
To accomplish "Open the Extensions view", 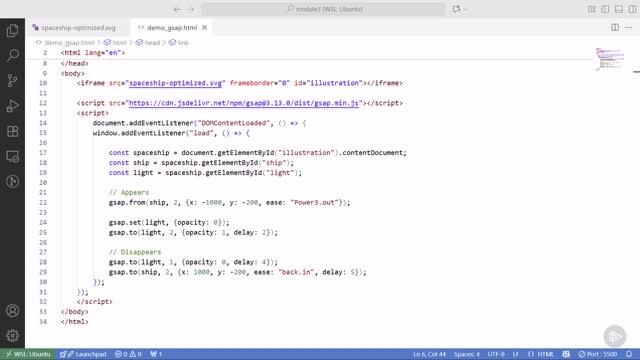I will click(x=12, y=131).
